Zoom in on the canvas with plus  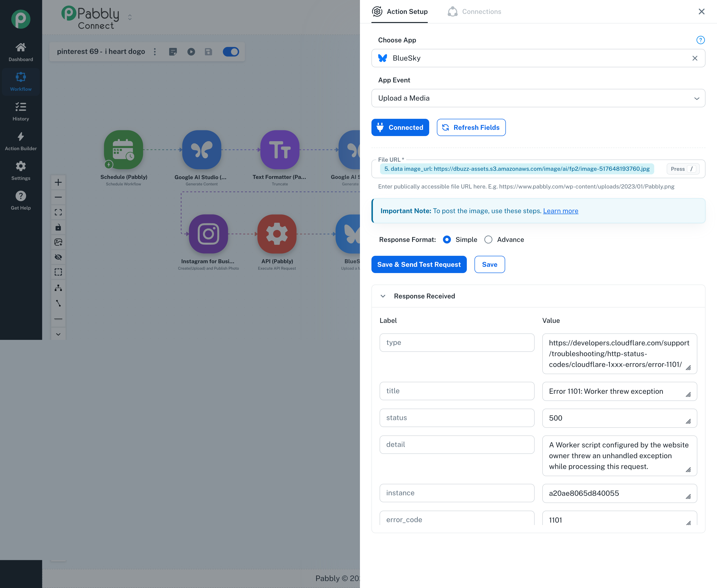(58, 182)
